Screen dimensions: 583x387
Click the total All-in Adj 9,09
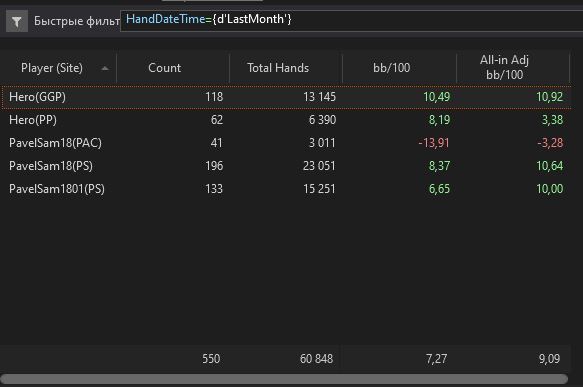pyautogui.click(x=550, y=359)
